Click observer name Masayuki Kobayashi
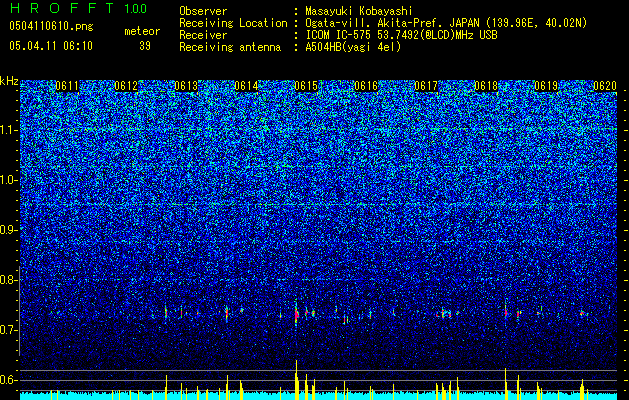Screen dimensions: 629x400 pyautogui.click(x=358, y=11)
